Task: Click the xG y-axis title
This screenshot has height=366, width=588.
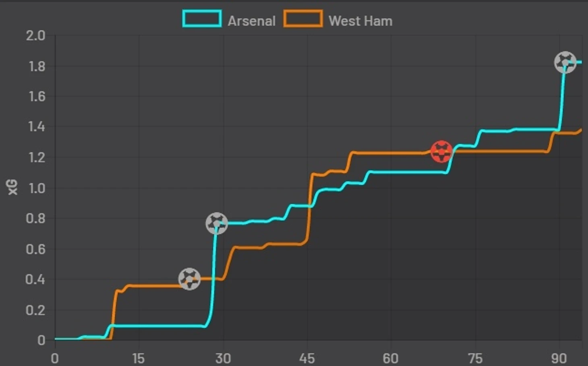Action: pyautogui.click(x=13, y=188)
